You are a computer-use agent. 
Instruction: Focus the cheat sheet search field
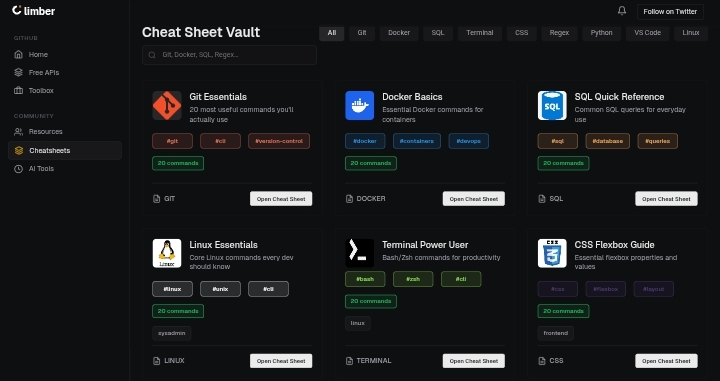229,55
